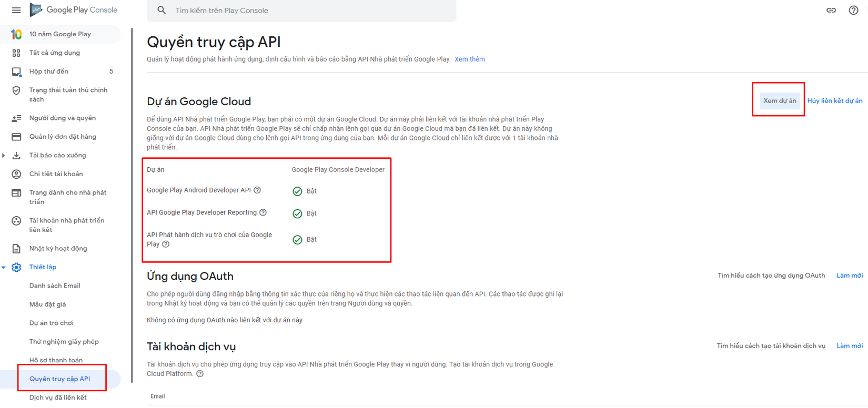
Task: Click the developer page icon
Action: coord(16,193)
